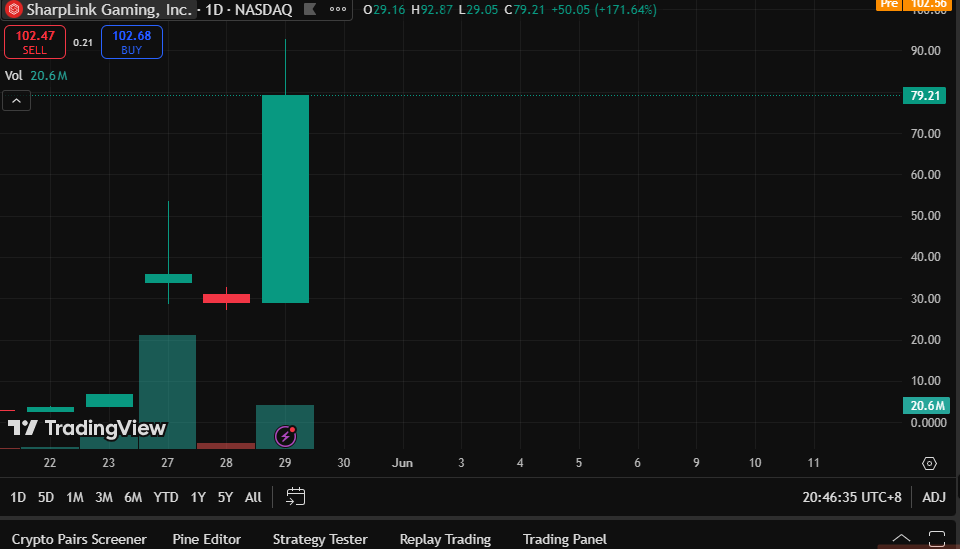Click the red candle for the 28th

click(x=227, y=299)
